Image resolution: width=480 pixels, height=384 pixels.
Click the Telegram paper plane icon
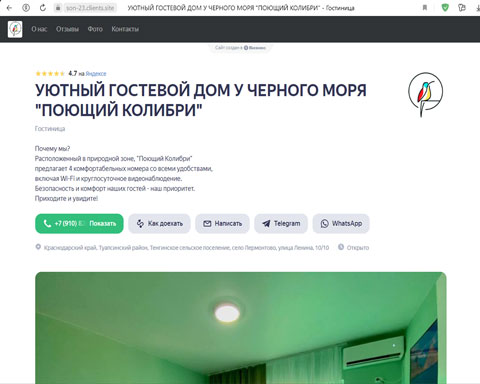266,223
